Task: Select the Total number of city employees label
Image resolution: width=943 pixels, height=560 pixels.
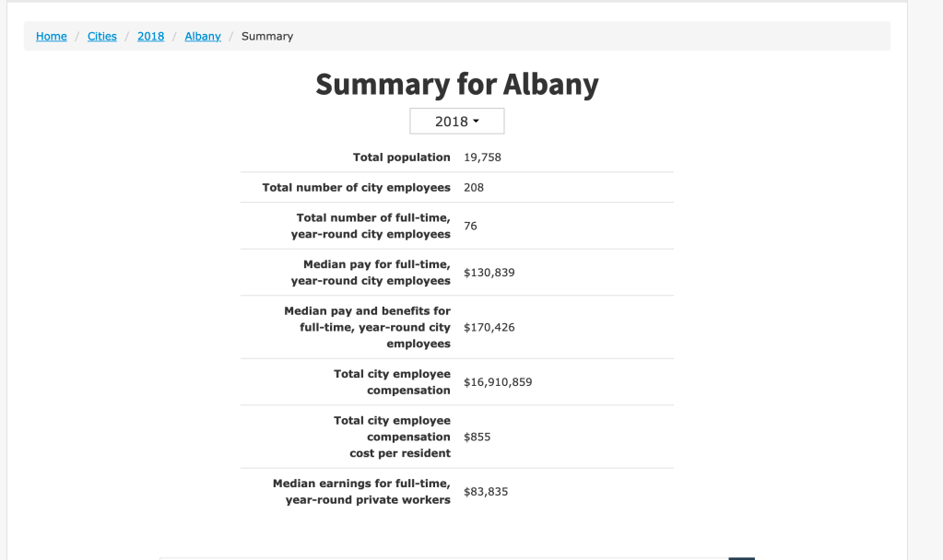Action: pos(356,187)
